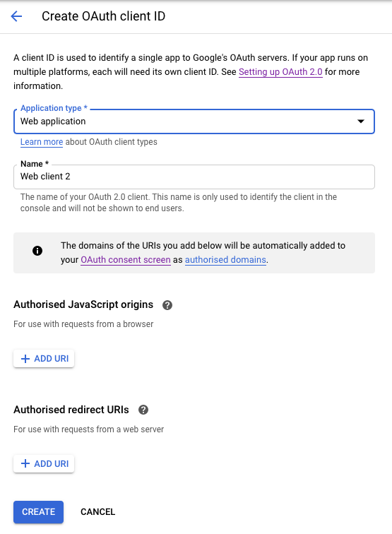Click the plus icon under JavaScript origins

click(25, 359)
